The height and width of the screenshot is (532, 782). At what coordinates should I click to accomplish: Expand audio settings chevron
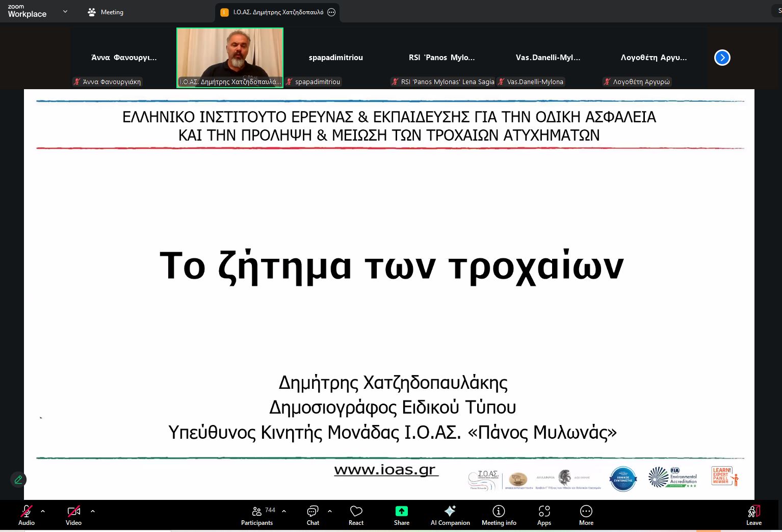tap(43, 511)
